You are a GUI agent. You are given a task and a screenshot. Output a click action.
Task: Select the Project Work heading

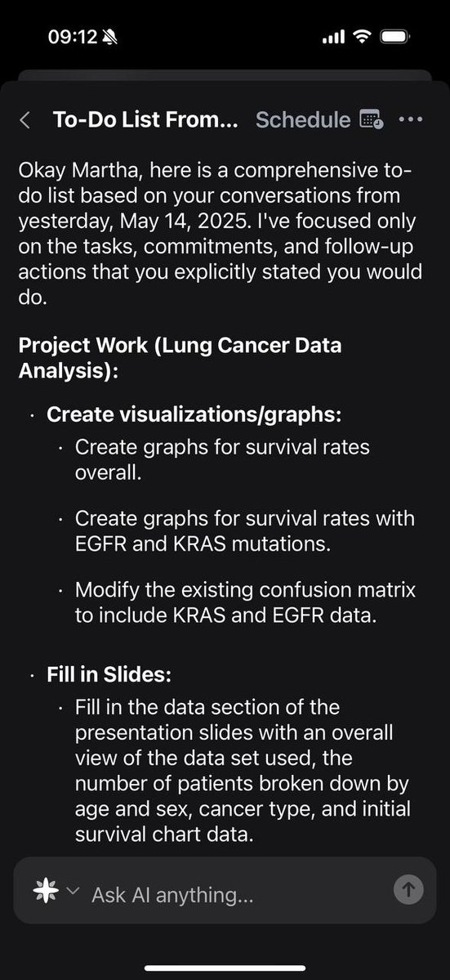(x=180, y=357)
